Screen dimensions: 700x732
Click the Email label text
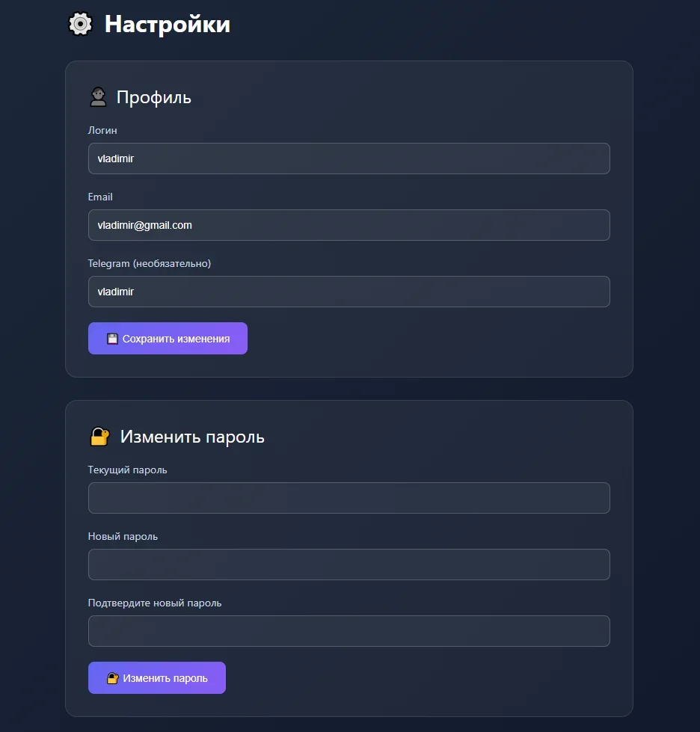100,197
